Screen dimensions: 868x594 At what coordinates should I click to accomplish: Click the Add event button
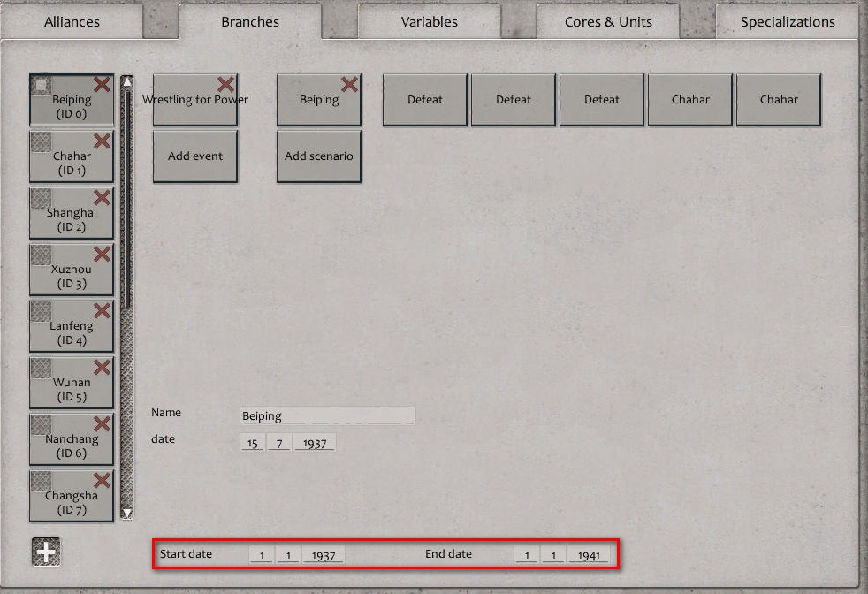coord(194,156)
